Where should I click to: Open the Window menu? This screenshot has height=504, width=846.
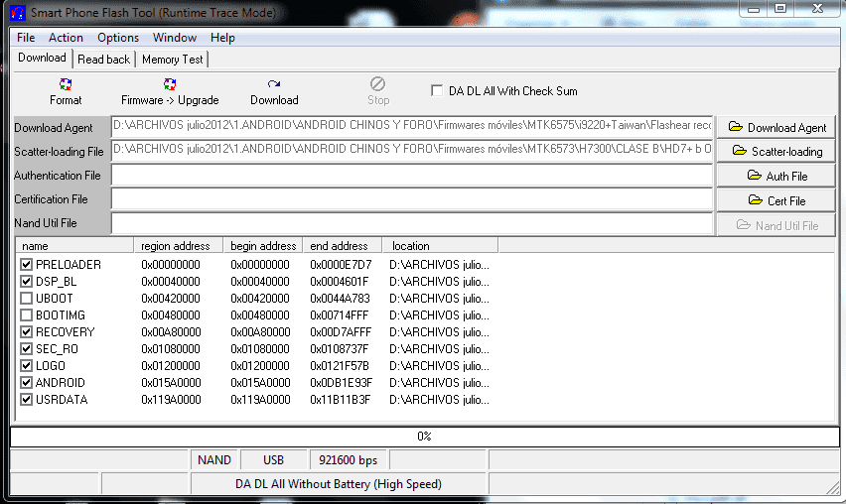point(175,38)
